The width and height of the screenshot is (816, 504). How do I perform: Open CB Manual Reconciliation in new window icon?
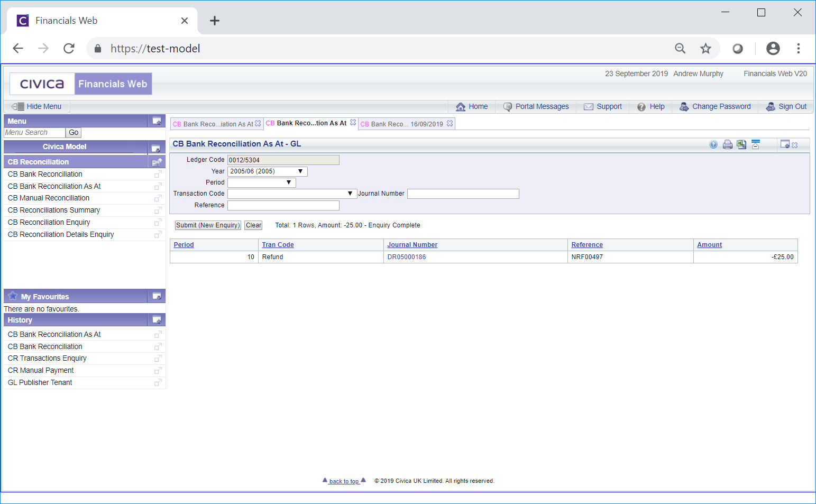[x=158, y=198]
